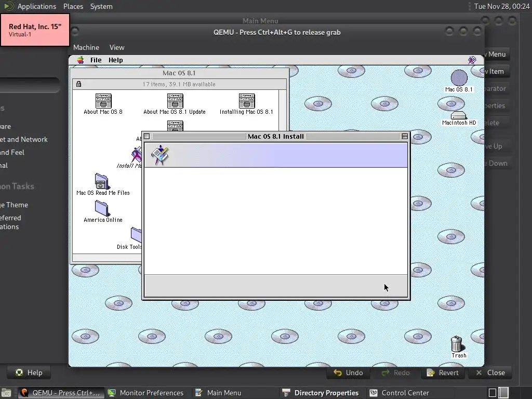The width and height of the screenshot is (532, 399).
Task: Click the Redo button
Action: 395,373
